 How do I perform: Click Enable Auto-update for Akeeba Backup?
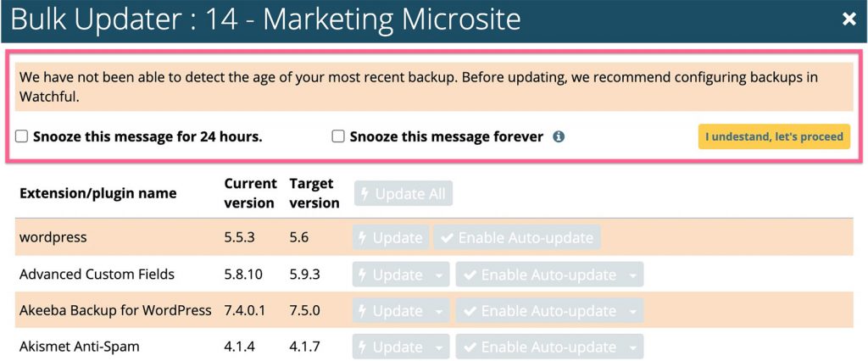point(540,311)
